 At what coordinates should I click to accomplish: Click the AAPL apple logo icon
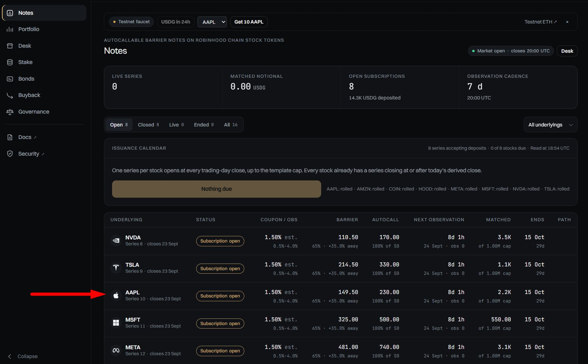116,295
